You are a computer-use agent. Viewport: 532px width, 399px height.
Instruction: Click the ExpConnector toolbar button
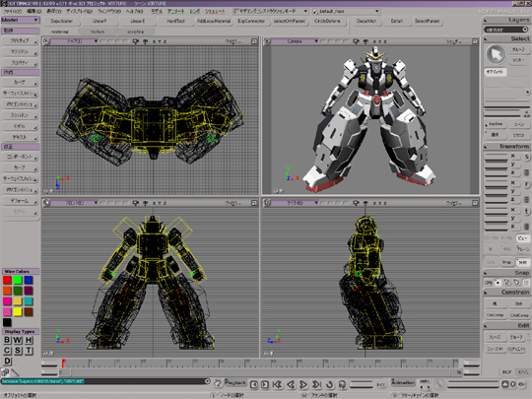point(251,21)
